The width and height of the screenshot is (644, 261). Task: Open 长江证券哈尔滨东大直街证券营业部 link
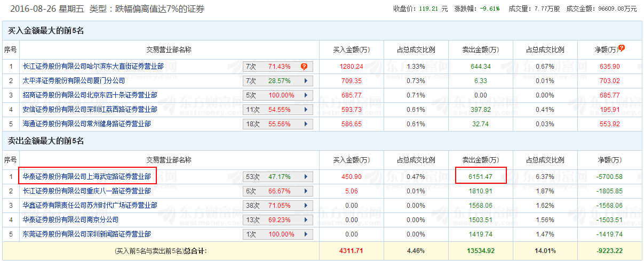pos(93,67)
